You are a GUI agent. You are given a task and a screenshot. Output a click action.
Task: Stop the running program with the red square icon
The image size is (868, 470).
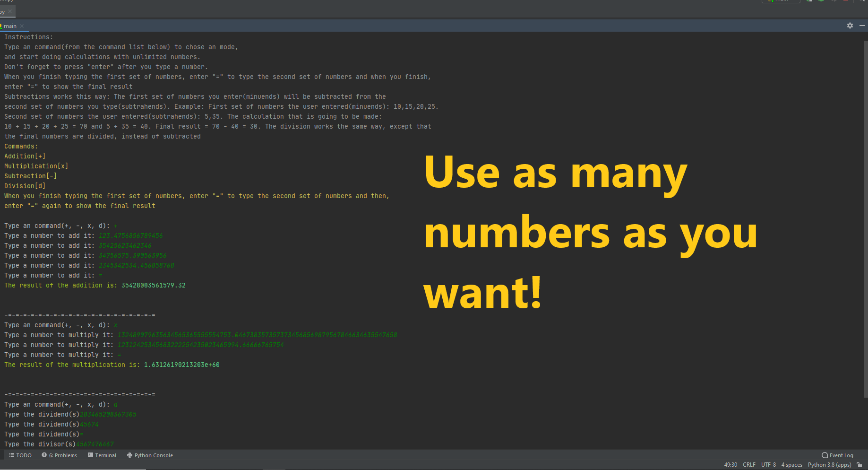[x=846, y=1]
